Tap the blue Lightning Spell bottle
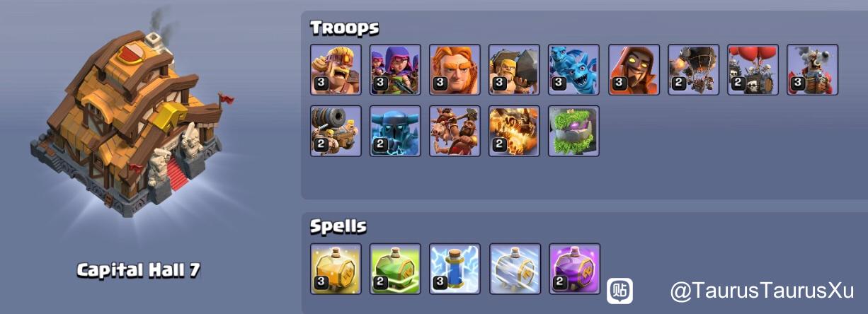The width and height of the screenshot is (868, 314). (x=455, y=269)
